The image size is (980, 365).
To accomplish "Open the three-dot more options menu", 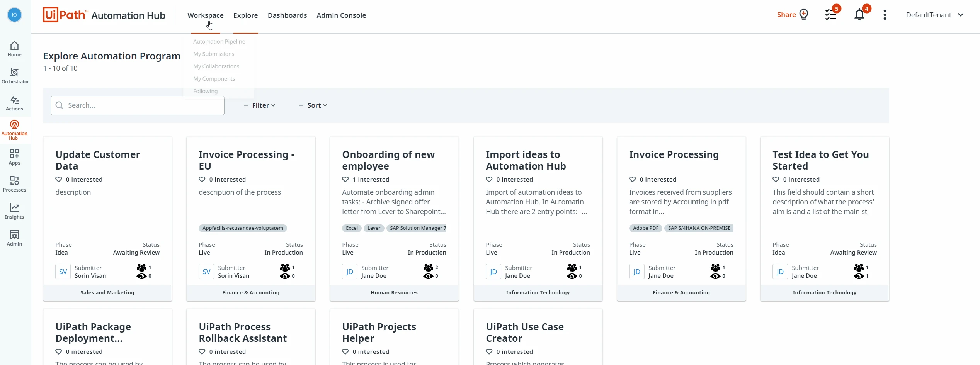I will [x=885, y=15].
